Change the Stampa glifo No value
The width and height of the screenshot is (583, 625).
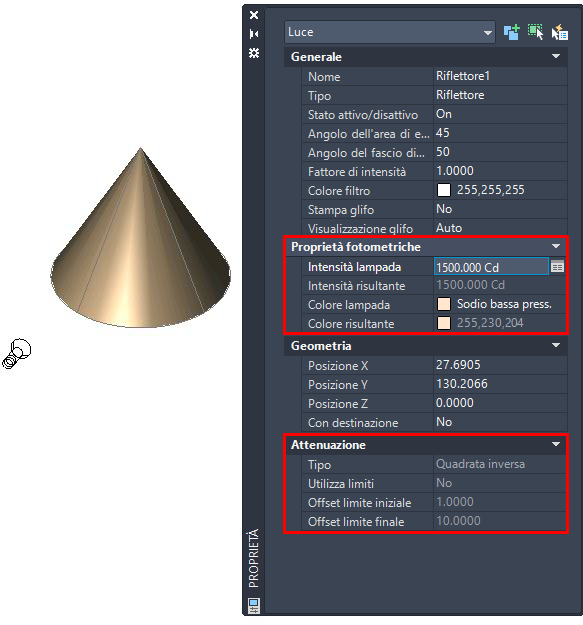500,209
